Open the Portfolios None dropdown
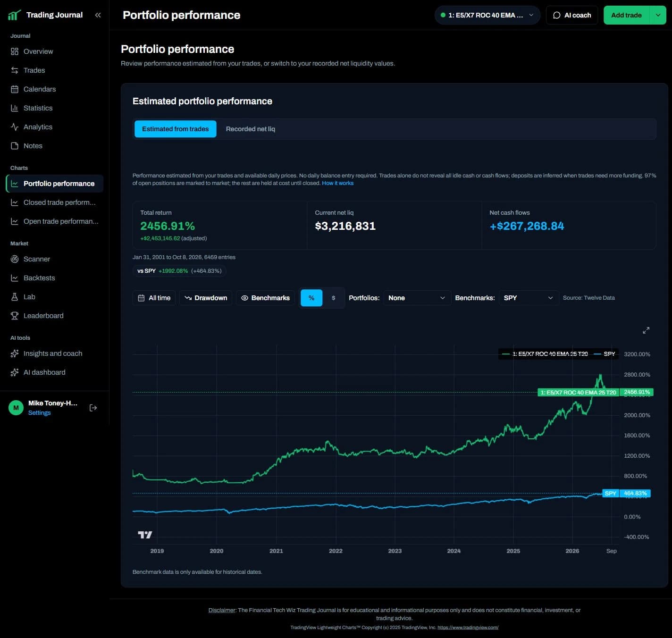 point(417,298)
